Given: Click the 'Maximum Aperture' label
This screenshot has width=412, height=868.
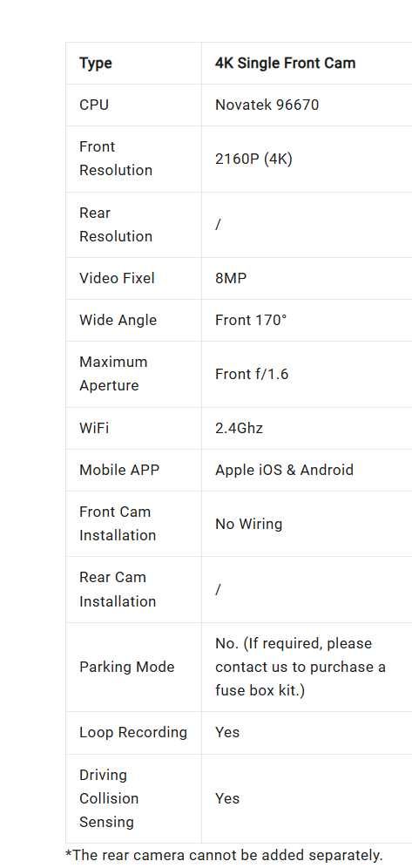Looking at the screenshot, I should [113, 374].
